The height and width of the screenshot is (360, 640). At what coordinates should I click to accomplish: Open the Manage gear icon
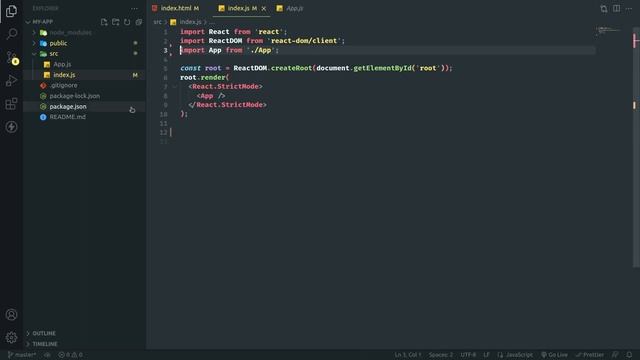pos(11,338)
